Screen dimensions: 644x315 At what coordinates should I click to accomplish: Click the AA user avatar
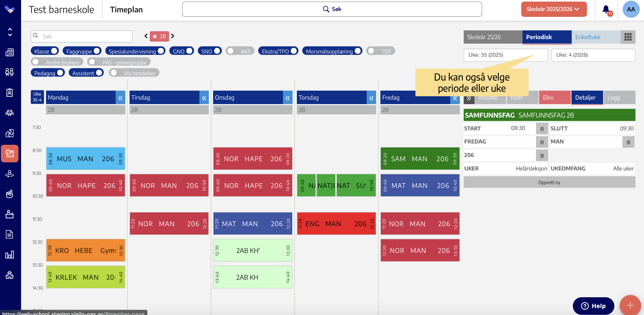pyautogui.click(x=631, y=9)
